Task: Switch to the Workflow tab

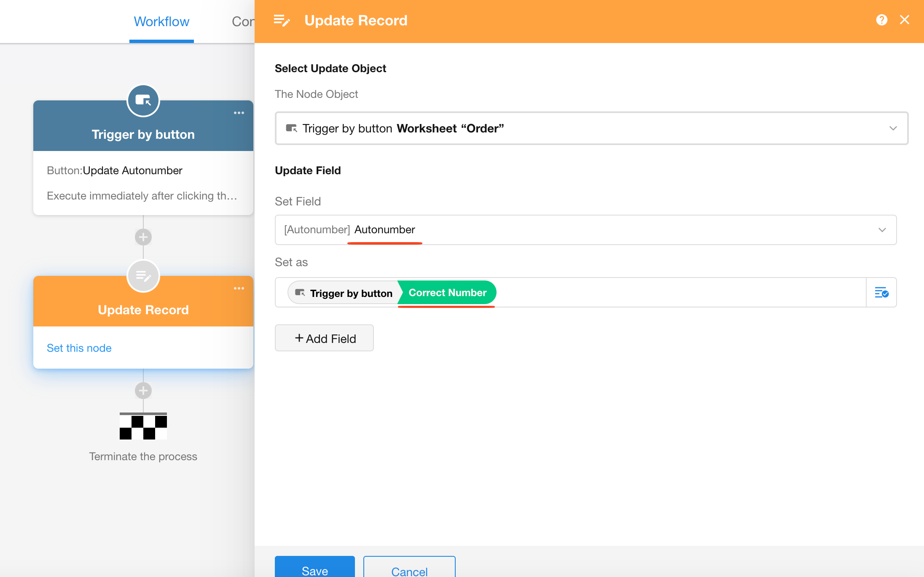Action: click(161, 22)
